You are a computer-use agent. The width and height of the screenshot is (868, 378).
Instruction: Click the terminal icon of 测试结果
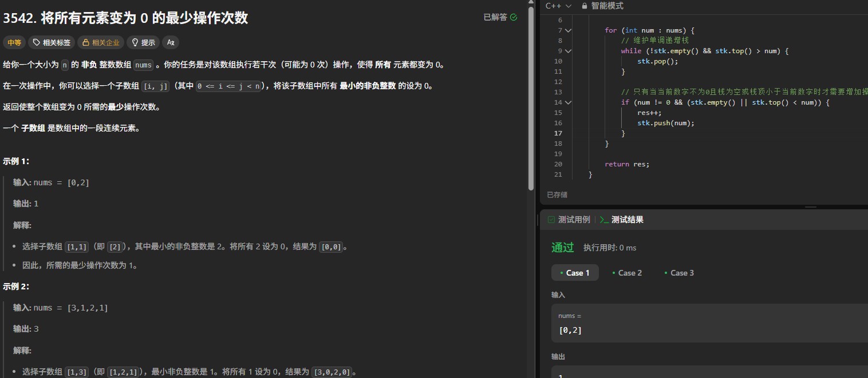coord(604,220)
